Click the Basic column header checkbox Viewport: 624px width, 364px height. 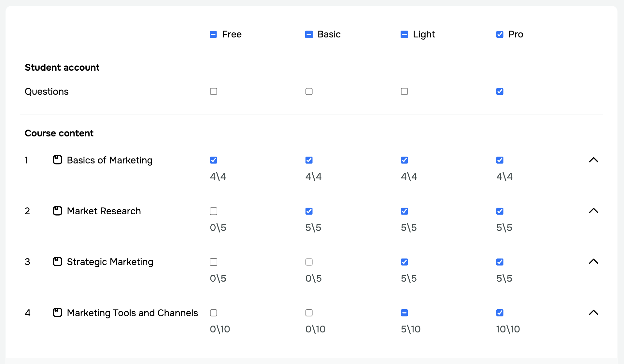point(309,34)
